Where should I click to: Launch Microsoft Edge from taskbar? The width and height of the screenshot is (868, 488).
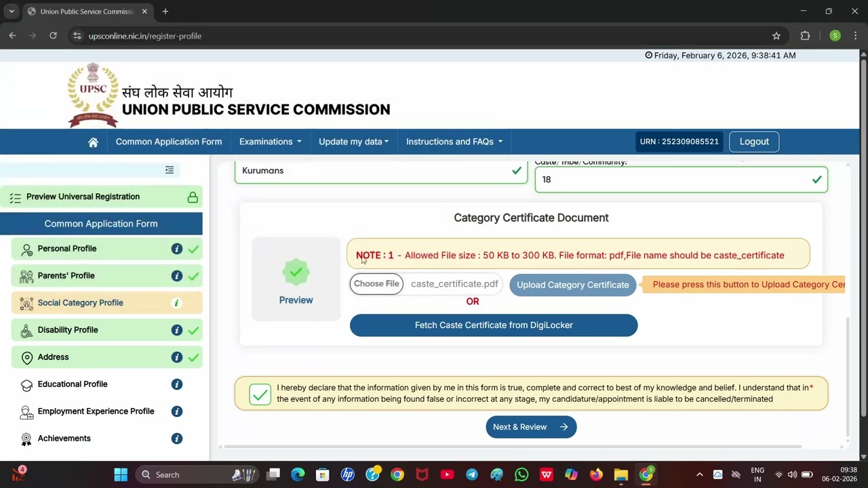point(298,474)
